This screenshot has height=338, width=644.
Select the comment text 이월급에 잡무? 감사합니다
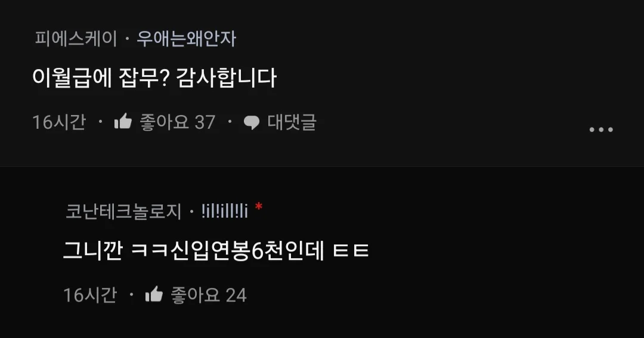pos(154,77)
